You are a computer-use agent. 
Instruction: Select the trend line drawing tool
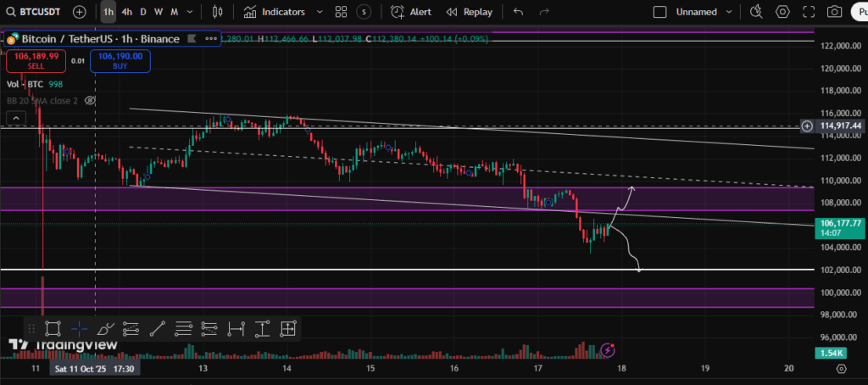click(x=158, y=329)
